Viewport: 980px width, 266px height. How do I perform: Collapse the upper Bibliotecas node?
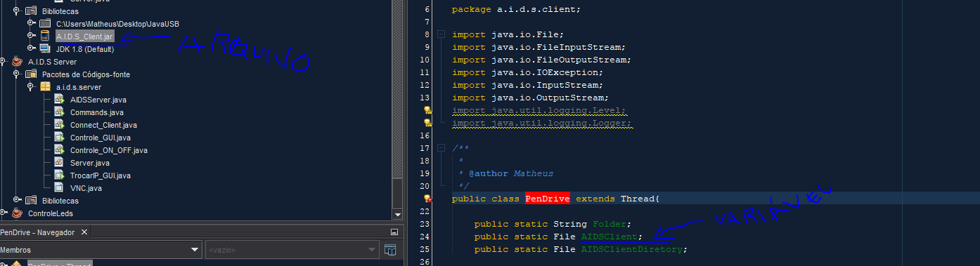(x=17, y=11)
